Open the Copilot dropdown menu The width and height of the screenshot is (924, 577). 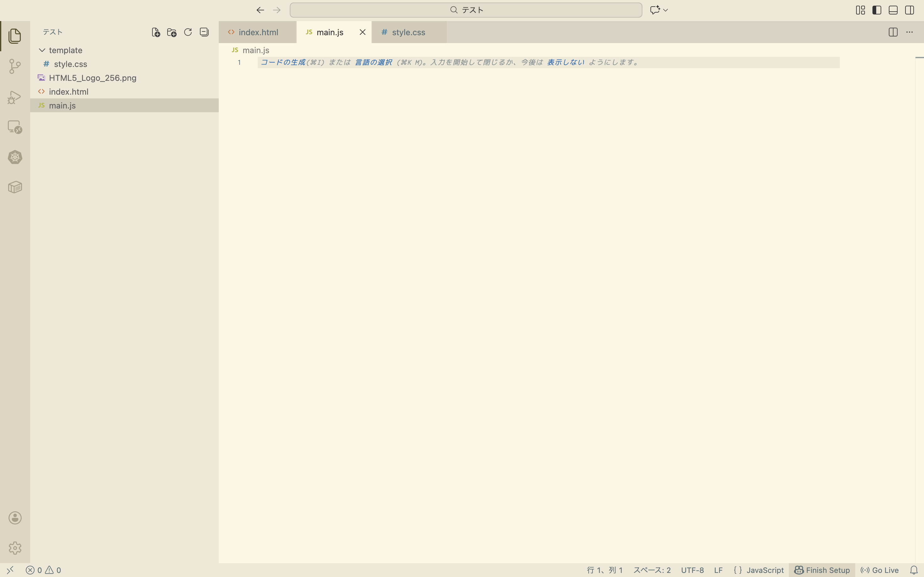[665, 10]
